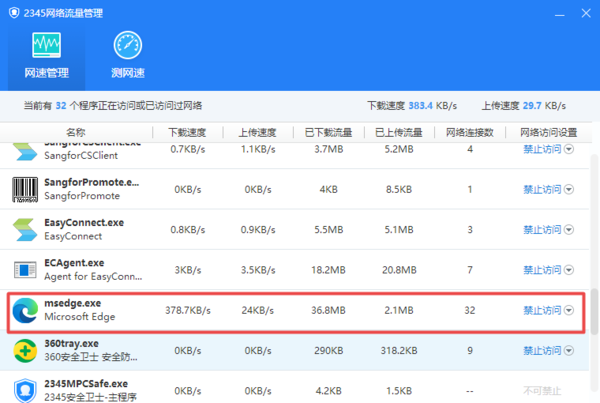Sort by 下载速度 column header
The width and height of the screenshot is (600, 403).
[186, 132]
